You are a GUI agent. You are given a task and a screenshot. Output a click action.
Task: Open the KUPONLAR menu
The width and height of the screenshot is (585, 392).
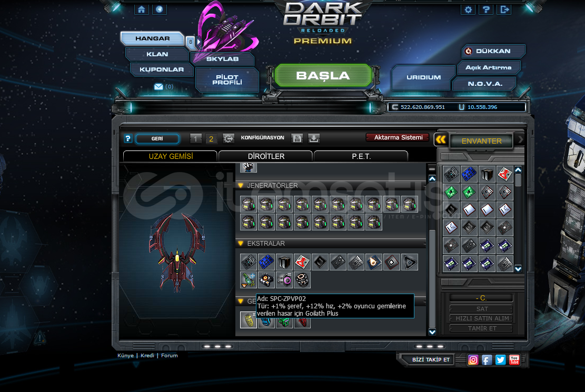click(x=162, y=69)
